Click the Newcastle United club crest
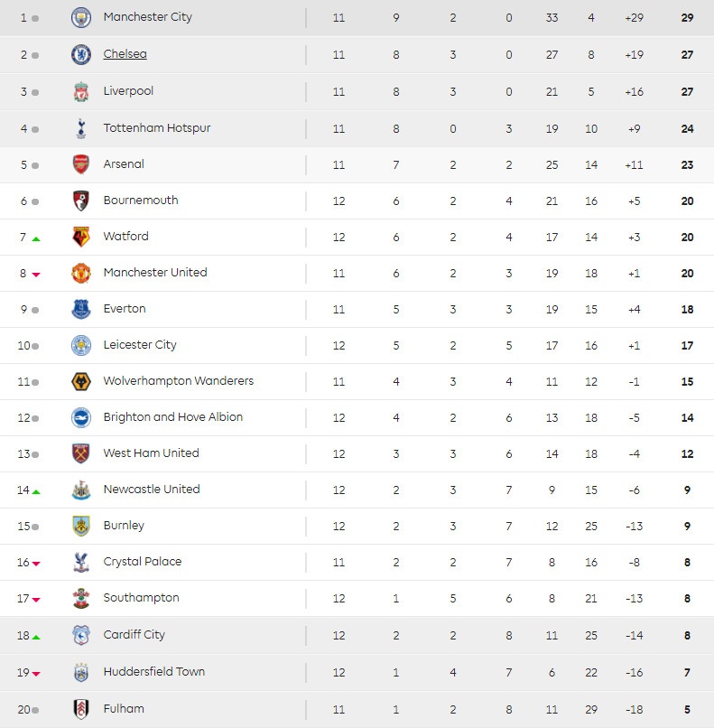Viewport: 714px width, 728px height. click(x=81, y=490)
